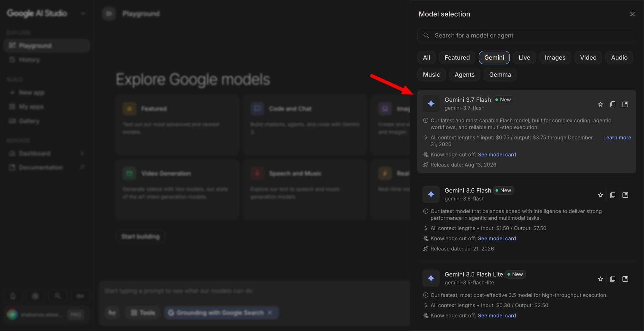The height and width of the screenshot is (331, 644).
Task: Open See model card for Gemini 3.6 Flash
Action: tap(497, 239)
